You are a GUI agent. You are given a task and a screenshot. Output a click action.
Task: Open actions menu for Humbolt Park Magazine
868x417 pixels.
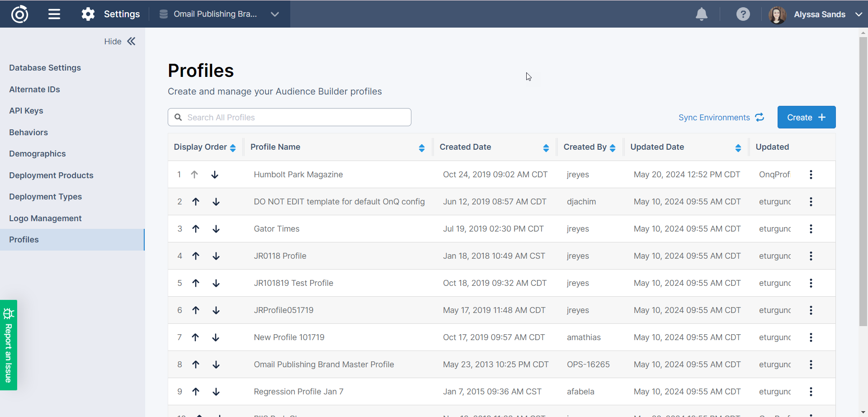(x=811, y=175)
